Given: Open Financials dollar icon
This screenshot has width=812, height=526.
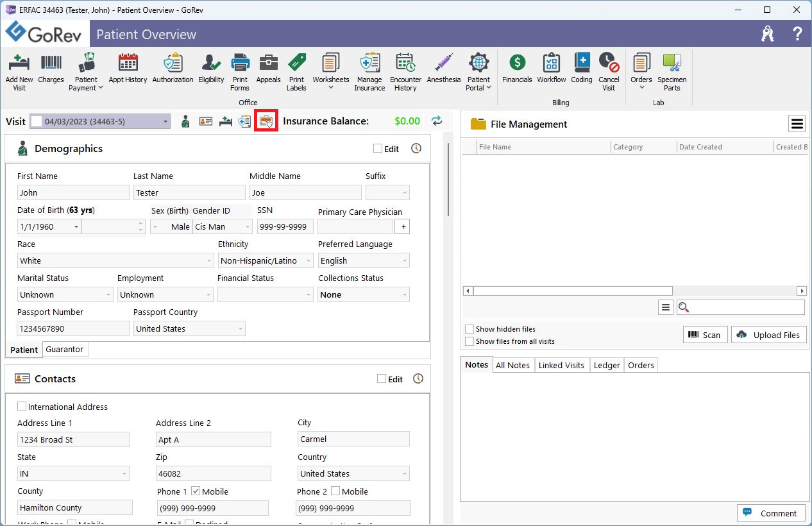Looking at the screenshot, I should coord(517,62).
